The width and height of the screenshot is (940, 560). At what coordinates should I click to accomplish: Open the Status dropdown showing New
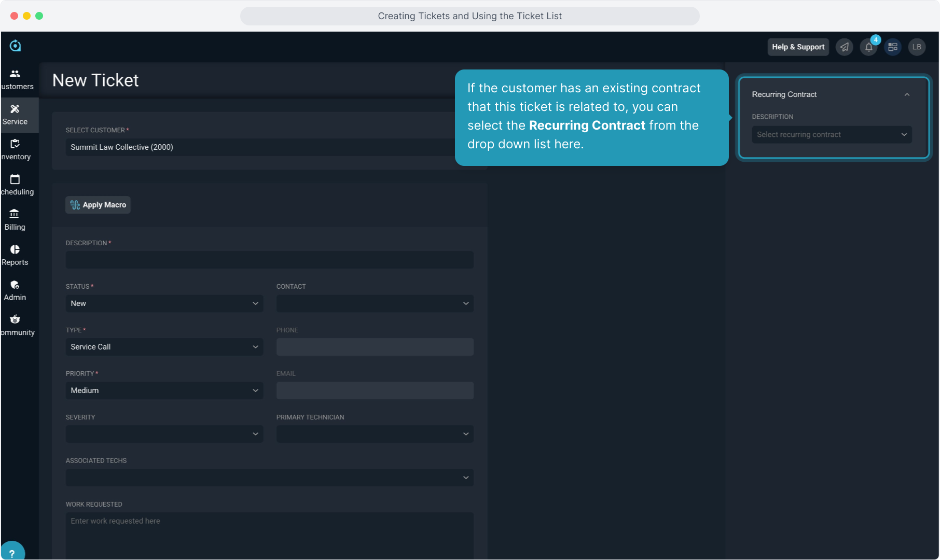(164, 303)
